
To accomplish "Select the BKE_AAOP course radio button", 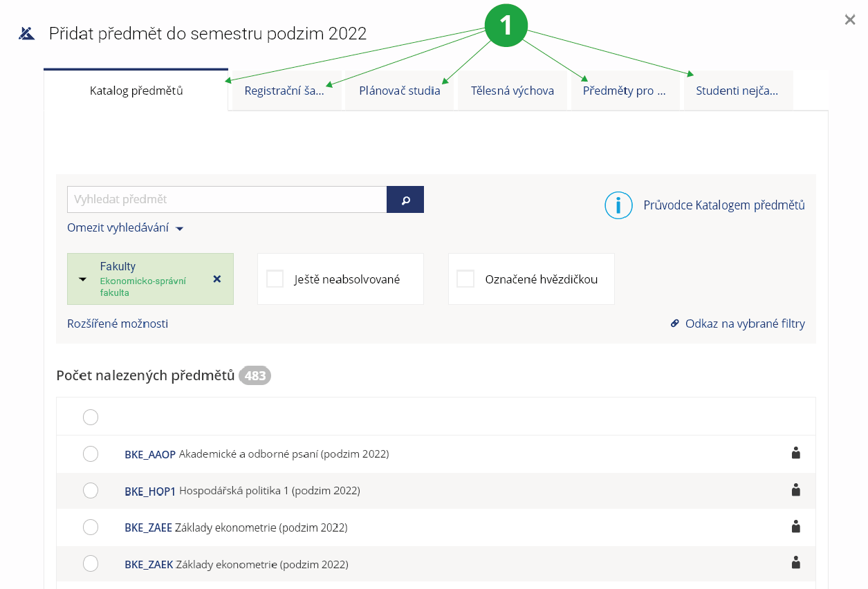I will coord(91,454).
